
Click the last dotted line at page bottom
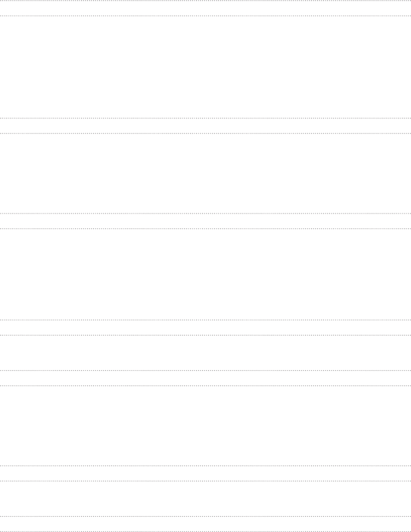tap(205, 531)
